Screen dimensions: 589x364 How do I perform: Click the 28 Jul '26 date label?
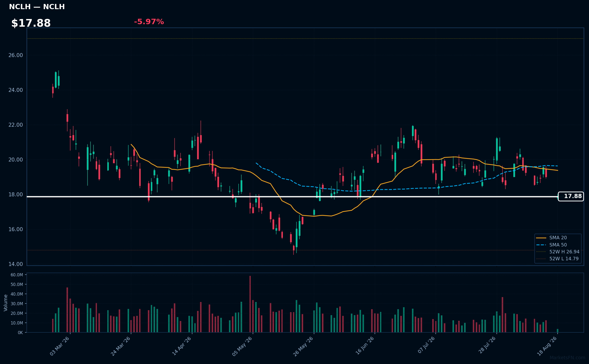coord(487,345)
